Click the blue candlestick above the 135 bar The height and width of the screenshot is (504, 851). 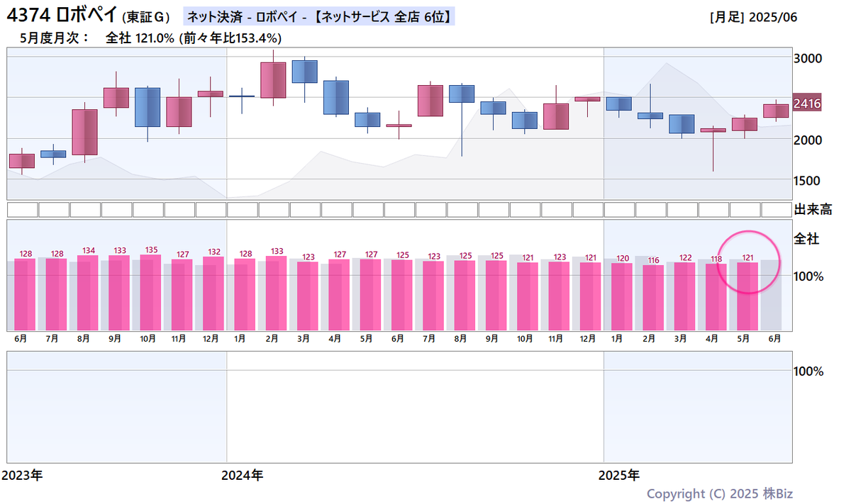[x=148, y=108]
